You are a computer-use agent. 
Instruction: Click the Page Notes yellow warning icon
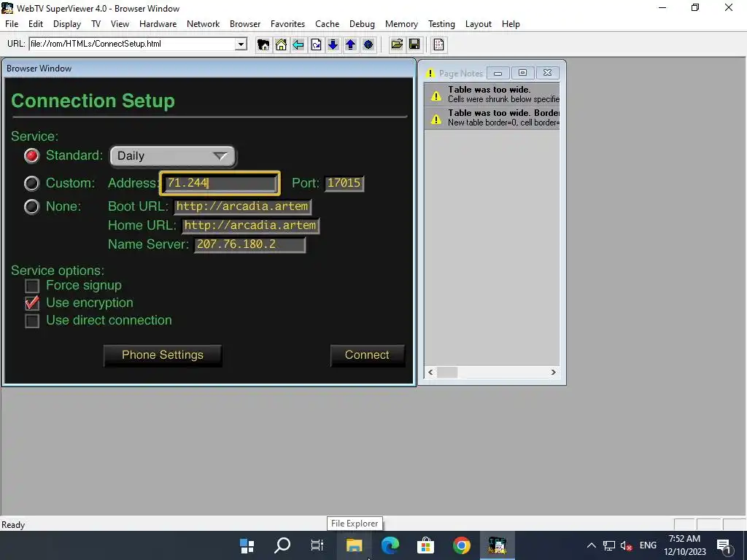click(x=430, y=74)
